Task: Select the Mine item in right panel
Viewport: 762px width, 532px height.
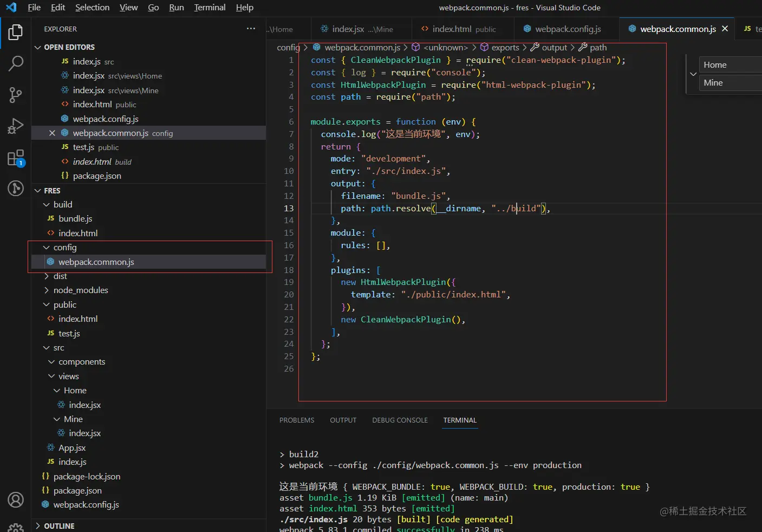Action: (x=731, y=83)
